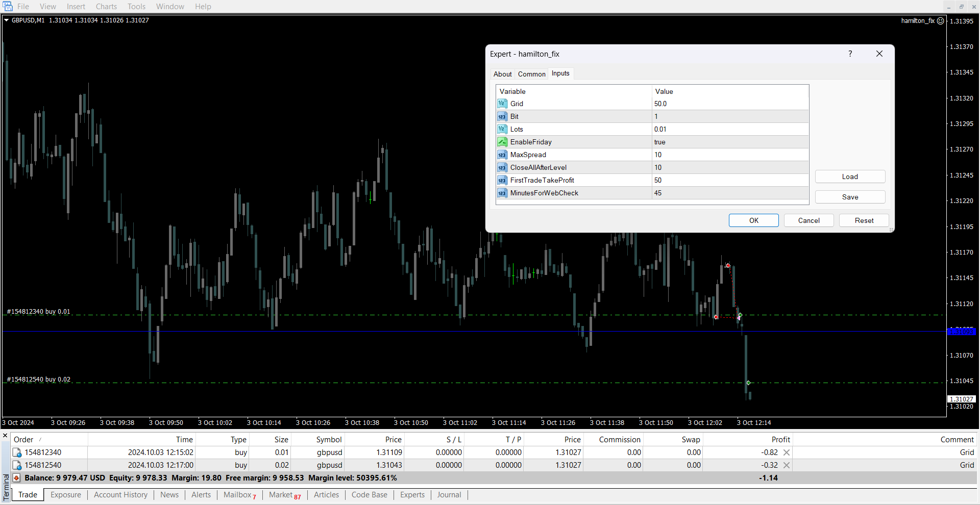Image resolution: width=980 pixels, height=505 pixels.
Task: Click the EnableFriday boolean variable icon
Action: click(x=502, y=142)
